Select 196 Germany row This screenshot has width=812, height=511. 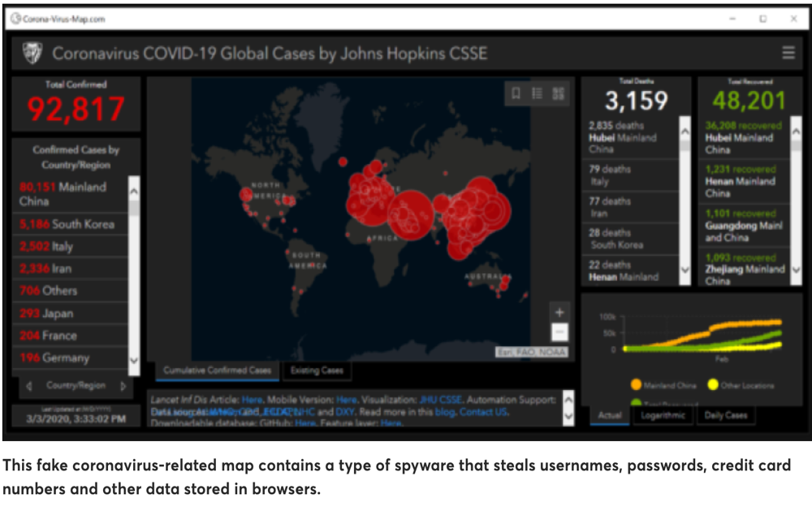[x=70, y=358]
